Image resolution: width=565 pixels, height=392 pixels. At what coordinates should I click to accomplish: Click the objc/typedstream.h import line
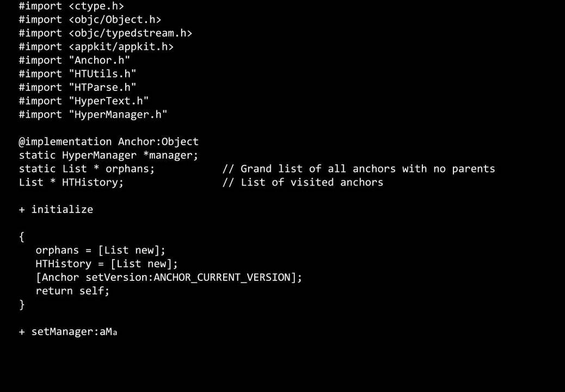click(106, 33)
